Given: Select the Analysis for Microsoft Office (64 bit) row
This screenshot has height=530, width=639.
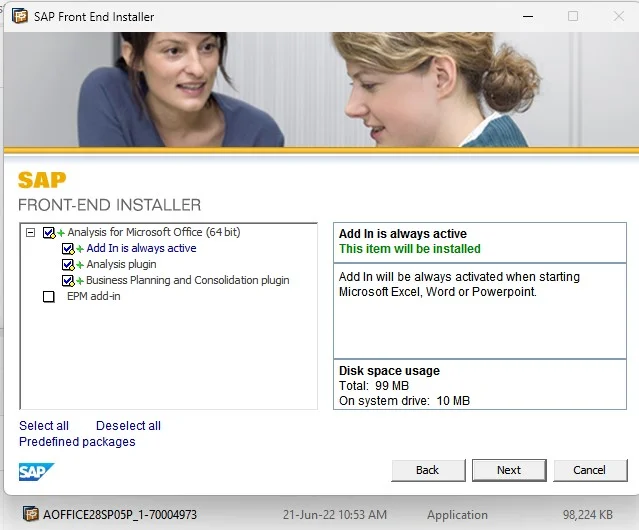Looking at the screenshot, I should coord(154,232).
